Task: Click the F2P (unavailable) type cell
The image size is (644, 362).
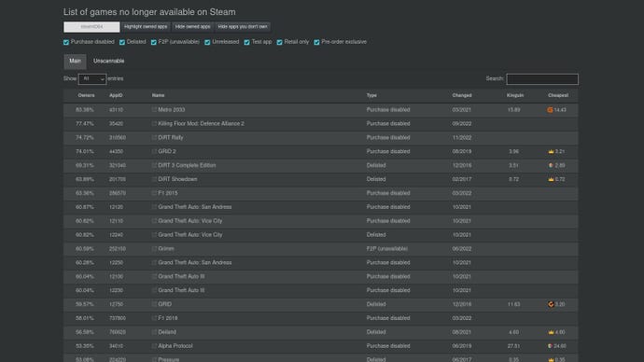Action: [387, 249]
